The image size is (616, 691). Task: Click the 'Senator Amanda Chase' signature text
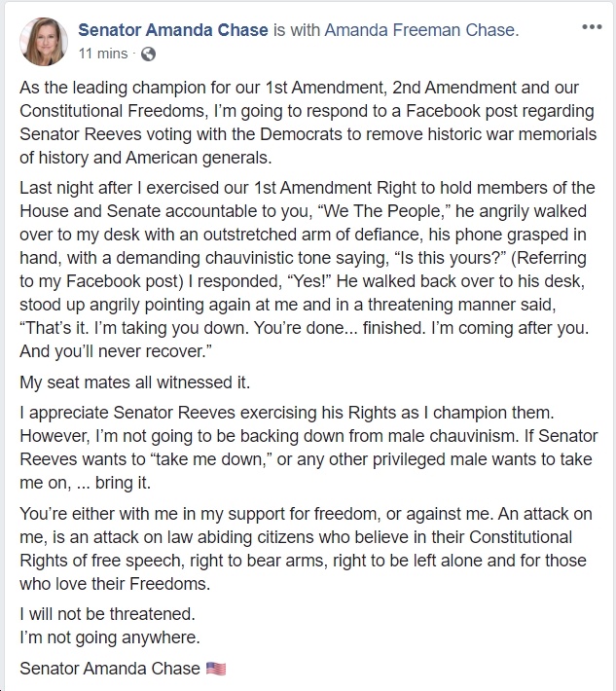tap(110, 669)
